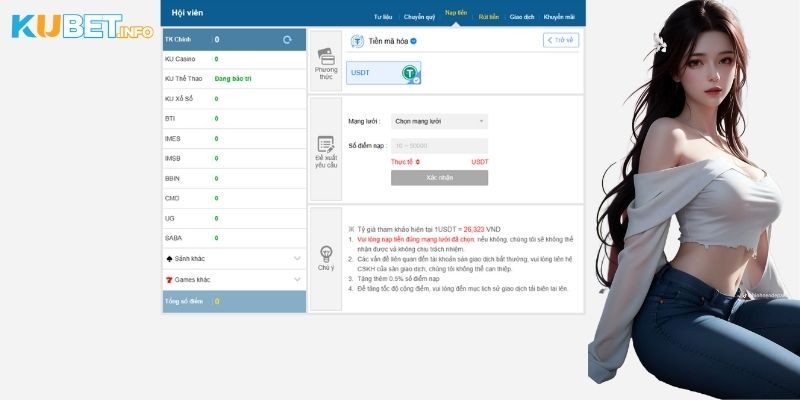Viewport: 800px width, 400px height.
Task: Click the refresh icon beside TK Chính balance
Action: (288, 39)
